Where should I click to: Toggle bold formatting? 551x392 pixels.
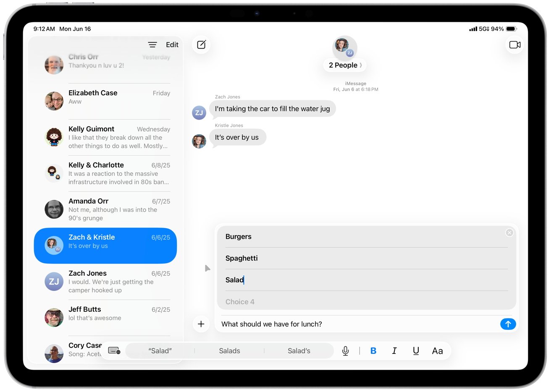(373, 351)
